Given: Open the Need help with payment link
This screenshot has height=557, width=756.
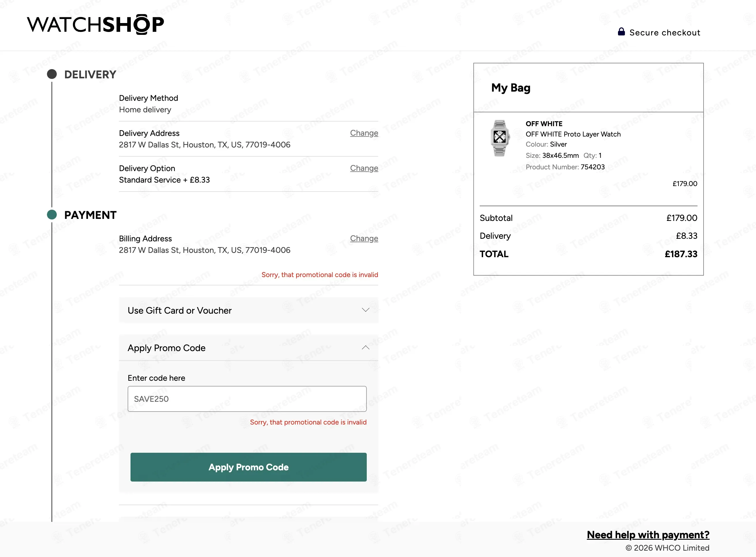Looking at the screenshot, I should 648,535.
